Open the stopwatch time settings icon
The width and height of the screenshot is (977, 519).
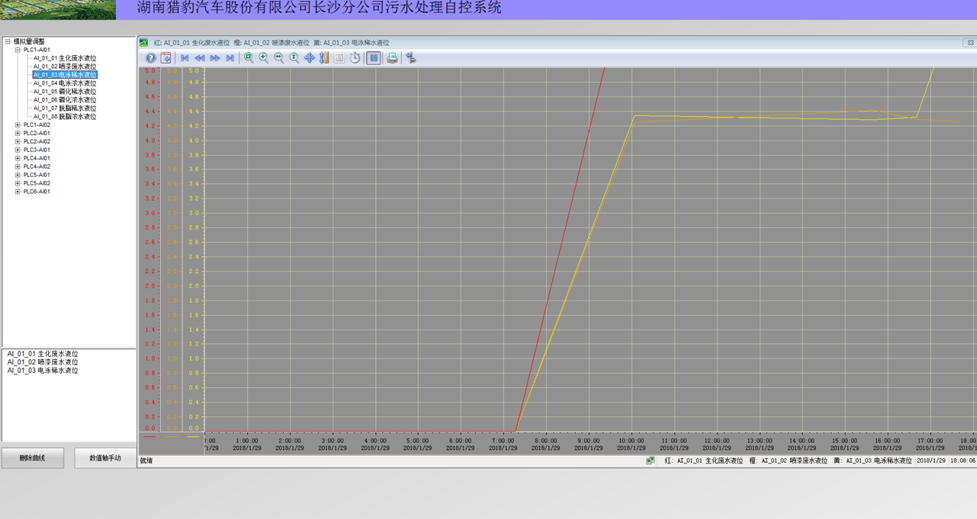click(x=355, y=58)
